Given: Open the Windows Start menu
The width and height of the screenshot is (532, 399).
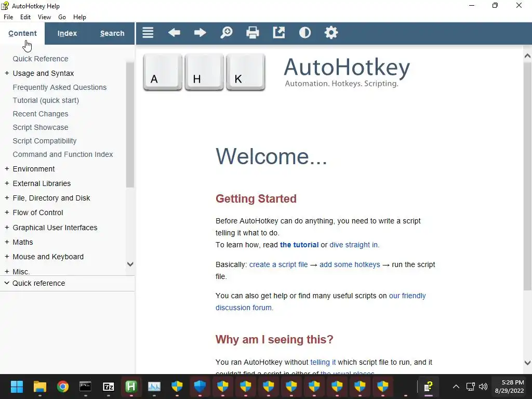Looking at the screenshot, I should [17, 387].
